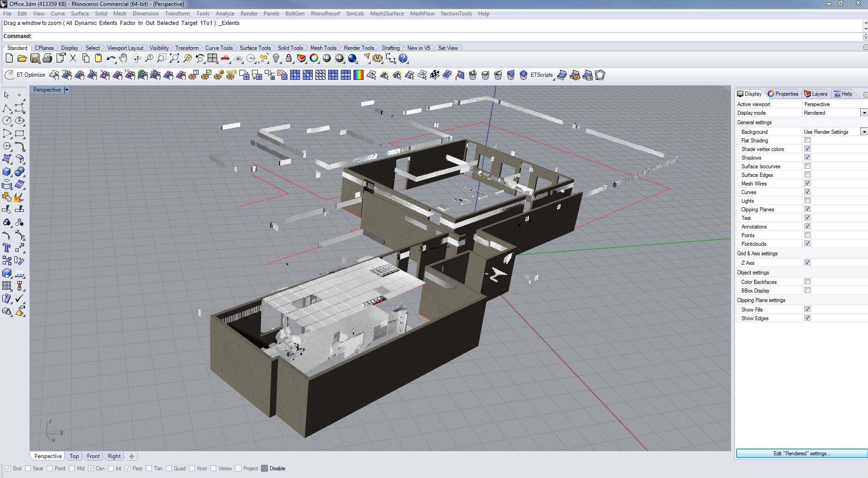Click the Text object tool
868x478 pixels.
pos(7,248)
